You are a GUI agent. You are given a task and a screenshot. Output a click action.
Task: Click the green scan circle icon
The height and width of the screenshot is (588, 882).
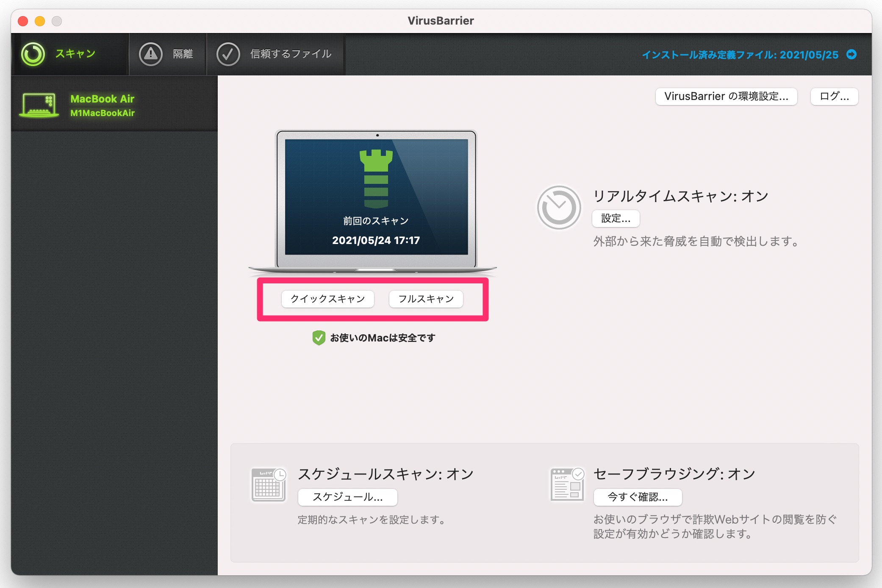pos(33,54)
